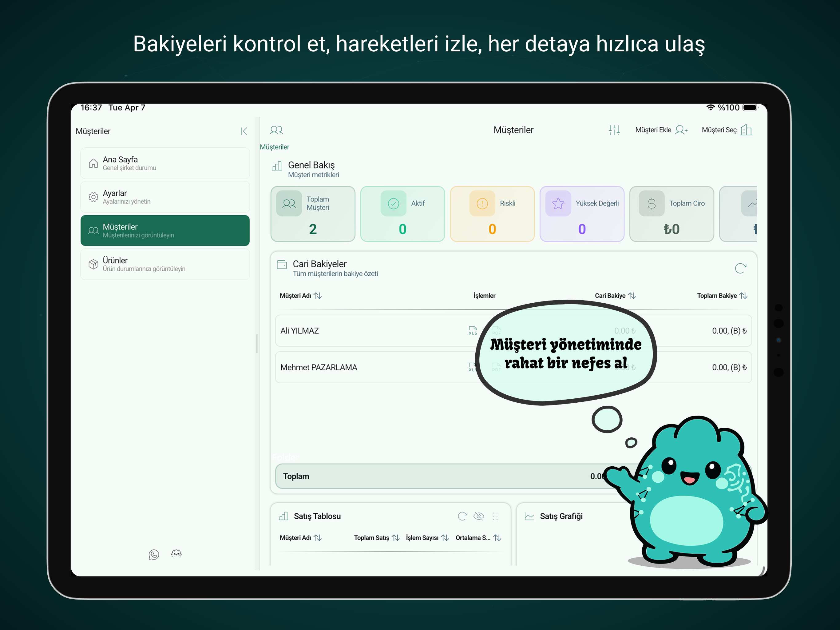Viewport: 840px width, 630px height.
Task: Click the Mehmet PAZARLAMA customer row name
Action: [x=319, y=367]
